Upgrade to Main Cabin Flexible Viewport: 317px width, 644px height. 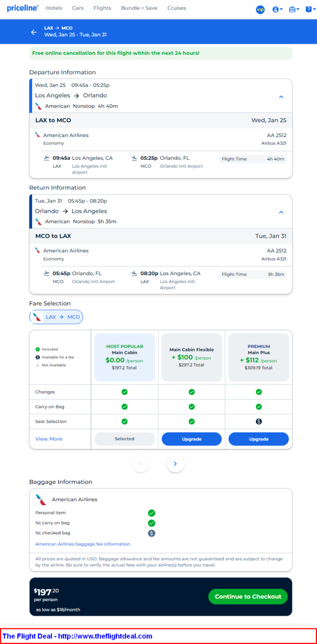[x=192, y=439]
